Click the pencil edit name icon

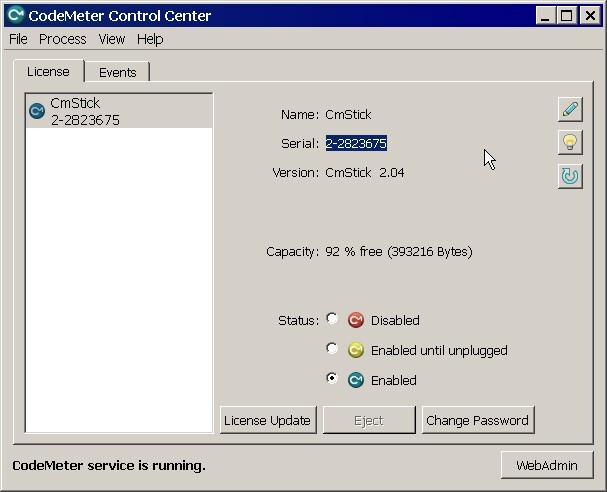570,110
